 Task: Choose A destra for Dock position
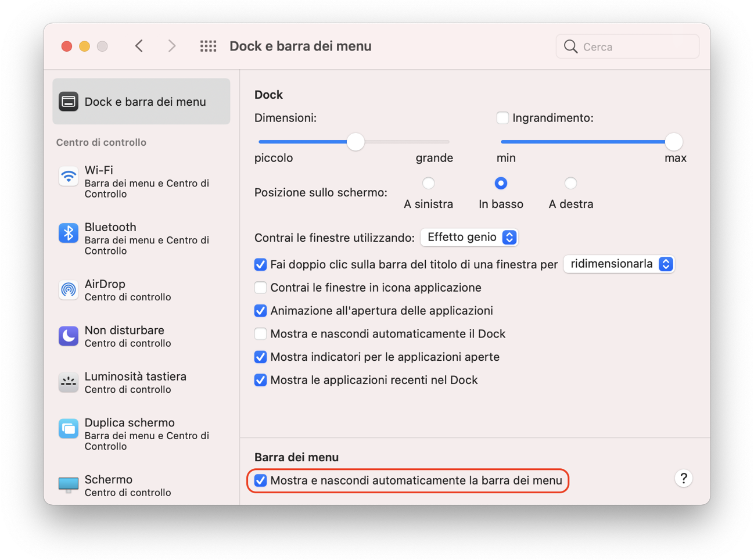click(570, 183)
